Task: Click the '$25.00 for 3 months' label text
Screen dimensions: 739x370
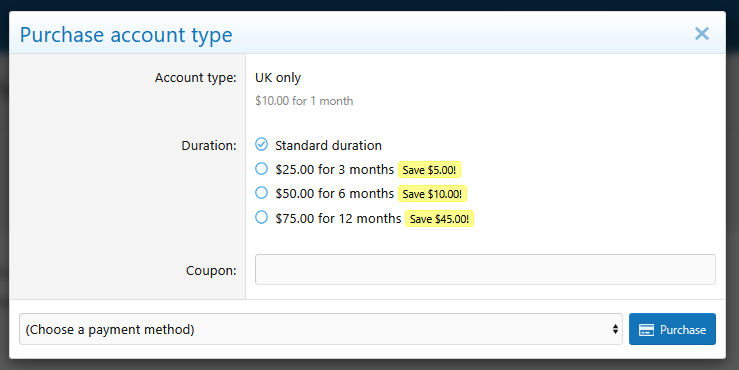Action: (x=335, y=169)
